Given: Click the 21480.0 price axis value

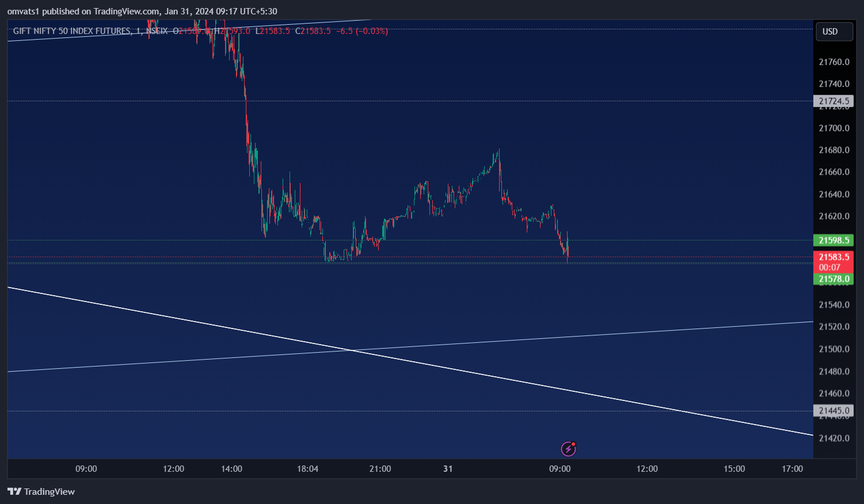Looking at the screenshot, I should click(834, 372).
